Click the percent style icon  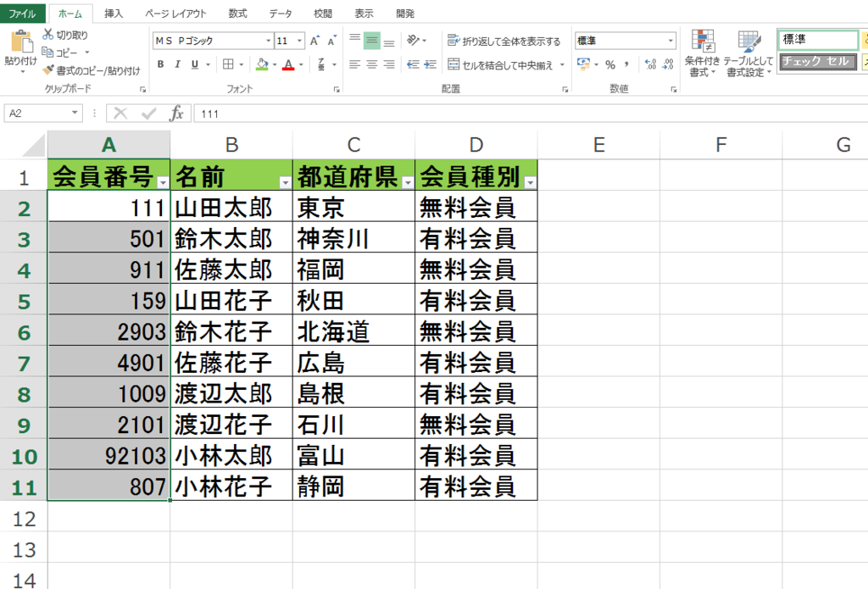[609, 65]
